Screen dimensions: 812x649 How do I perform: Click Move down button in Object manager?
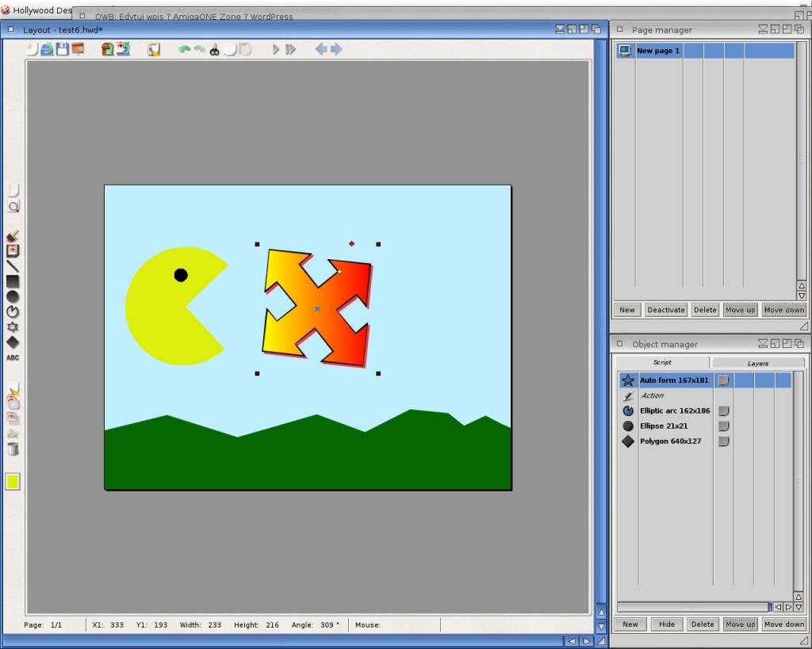pos(784,624)
